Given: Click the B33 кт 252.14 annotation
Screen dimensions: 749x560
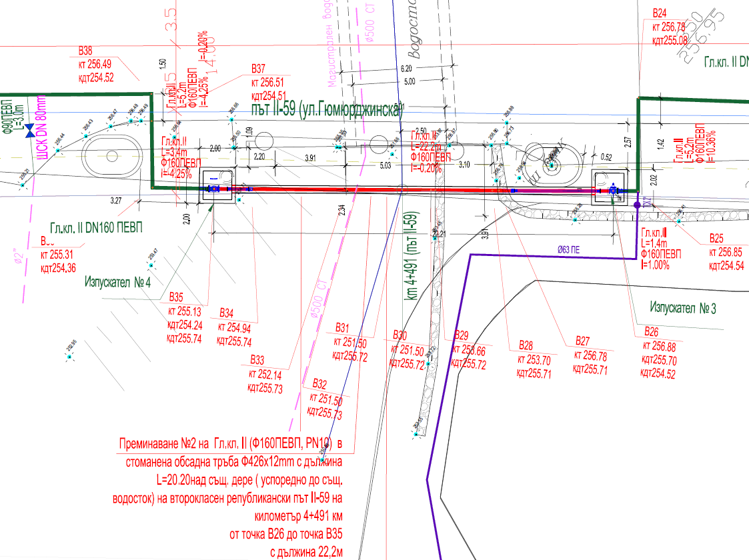Looking at the screenshot, I should [x=265, y=374].
